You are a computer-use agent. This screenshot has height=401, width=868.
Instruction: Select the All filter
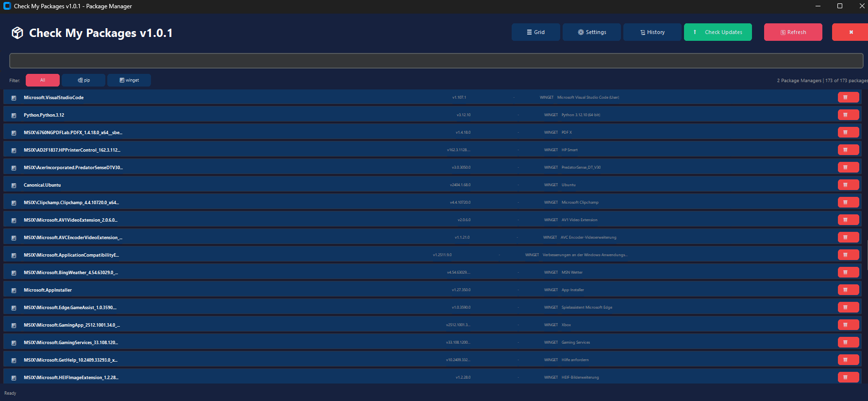(43, 80)
